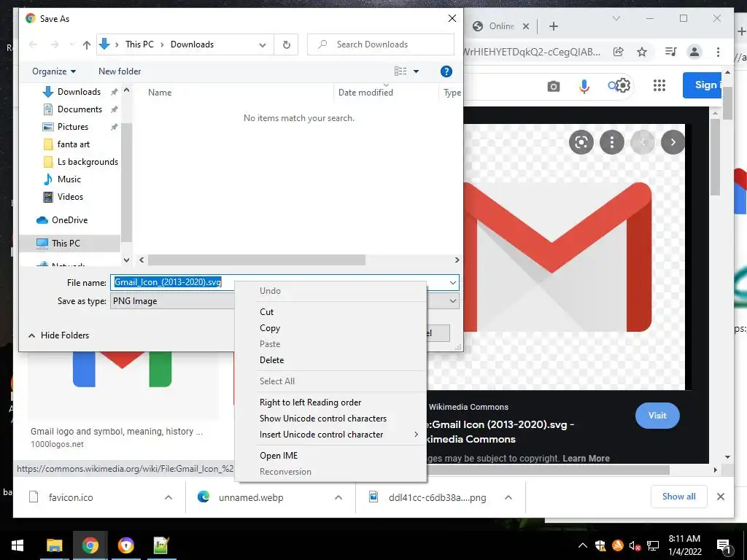Select Documents in the navigation pane
747x560 pixels.
tap(80, 109)
